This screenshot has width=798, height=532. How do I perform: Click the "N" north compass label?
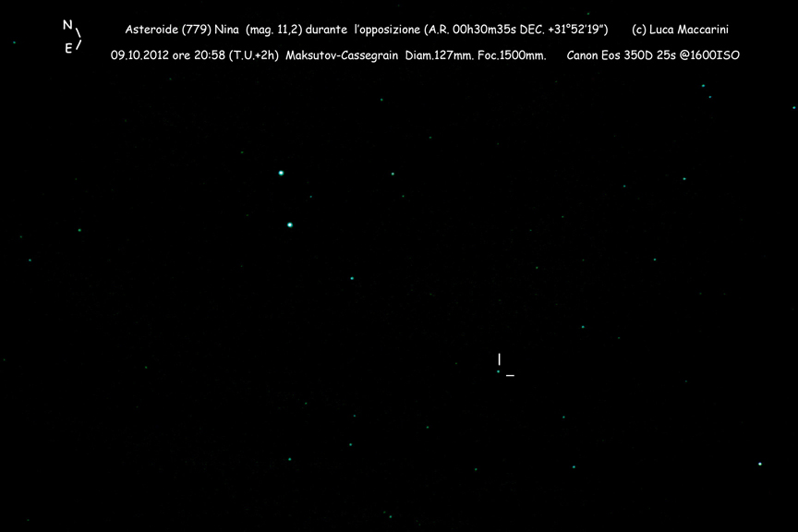point(67,25)
